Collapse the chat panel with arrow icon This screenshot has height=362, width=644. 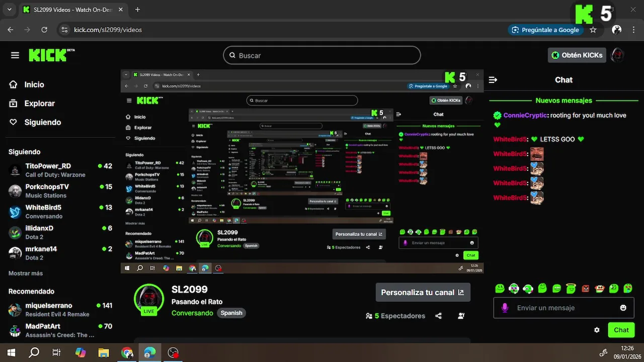click(x=493, y=80)
